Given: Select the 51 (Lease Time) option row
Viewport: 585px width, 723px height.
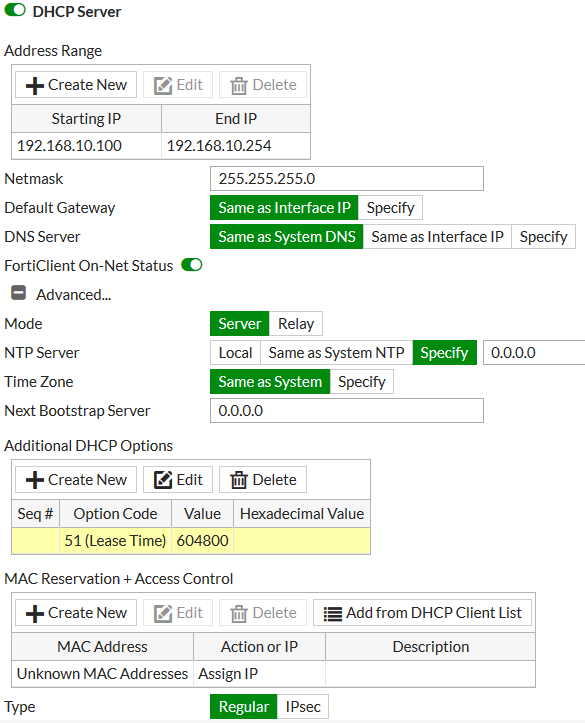Looking at the screenshot, I should click(x=191, y=540).
